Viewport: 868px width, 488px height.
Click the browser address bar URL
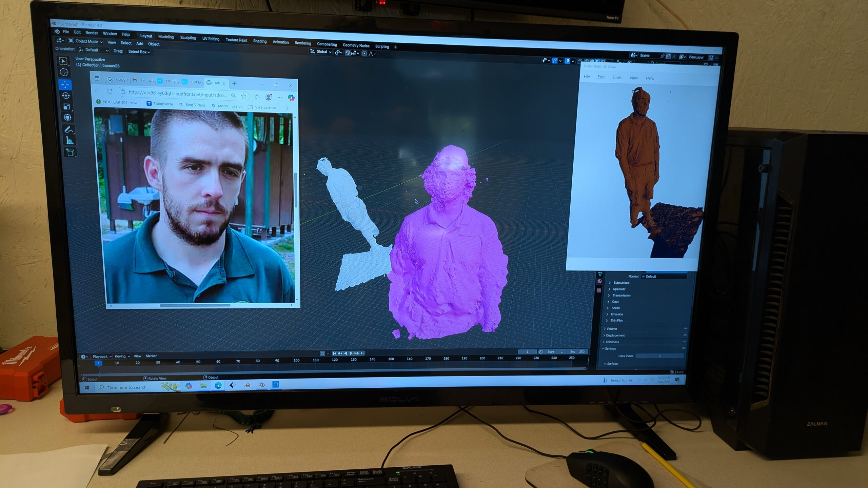[x=177, y=94]
